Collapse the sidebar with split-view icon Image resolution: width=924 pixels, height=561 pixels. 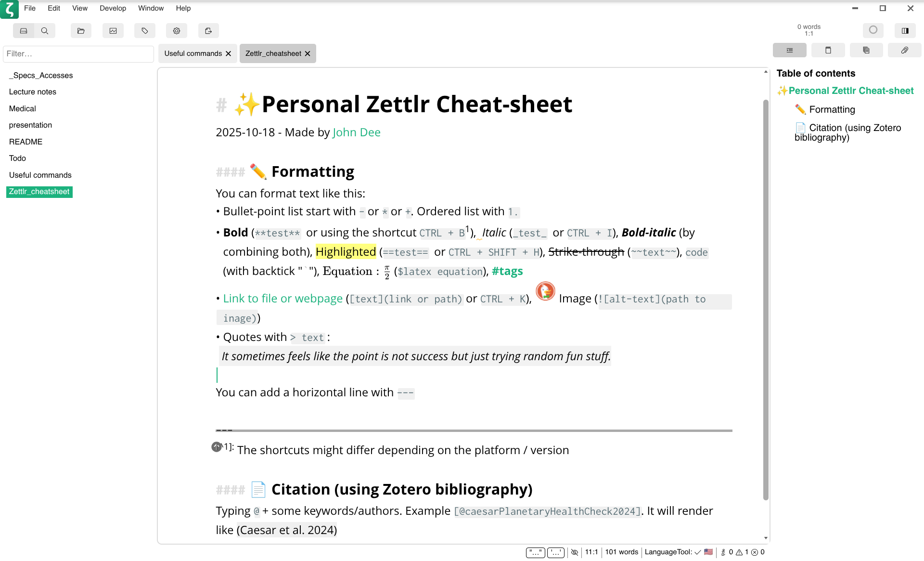coord(905,30)
